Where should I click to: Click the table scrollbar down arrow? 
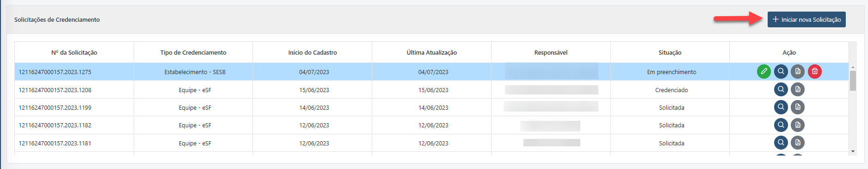pyautogui.click(x=853, y=151)
